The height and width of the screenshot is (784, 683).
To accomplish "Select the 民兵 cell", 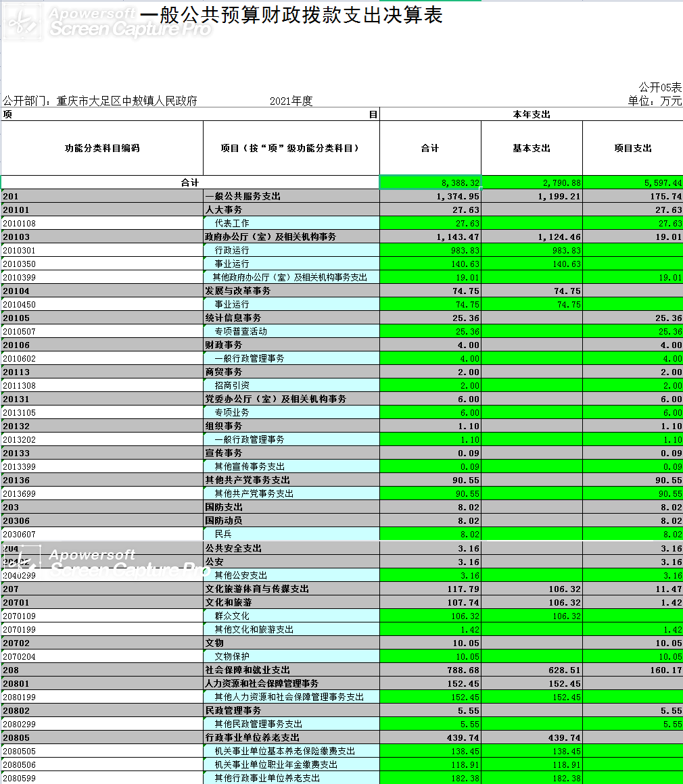I will [291, 533].
